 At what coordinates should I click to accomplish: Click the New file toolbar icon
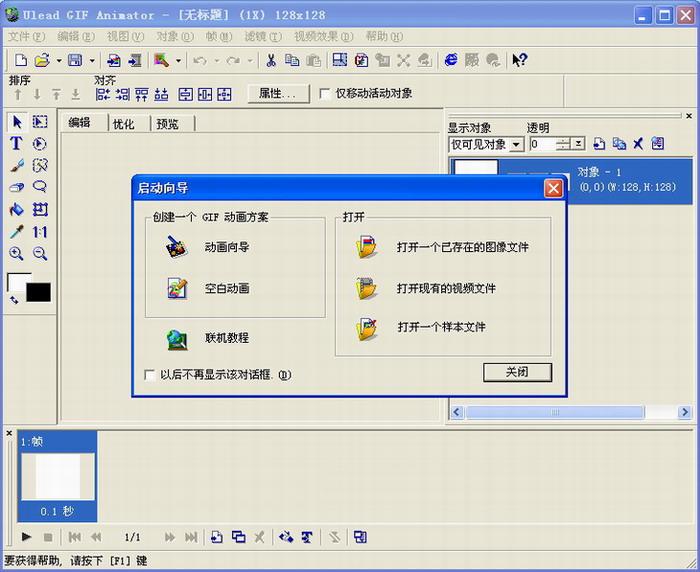pyautogui.click(x=21, y=60)
